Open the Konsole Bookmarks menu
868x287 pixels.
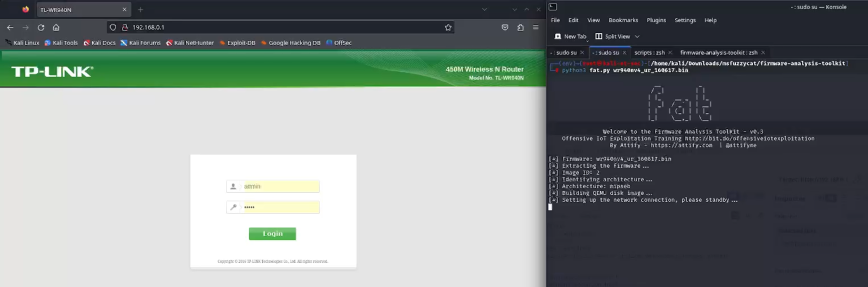(x=623, y=20)
